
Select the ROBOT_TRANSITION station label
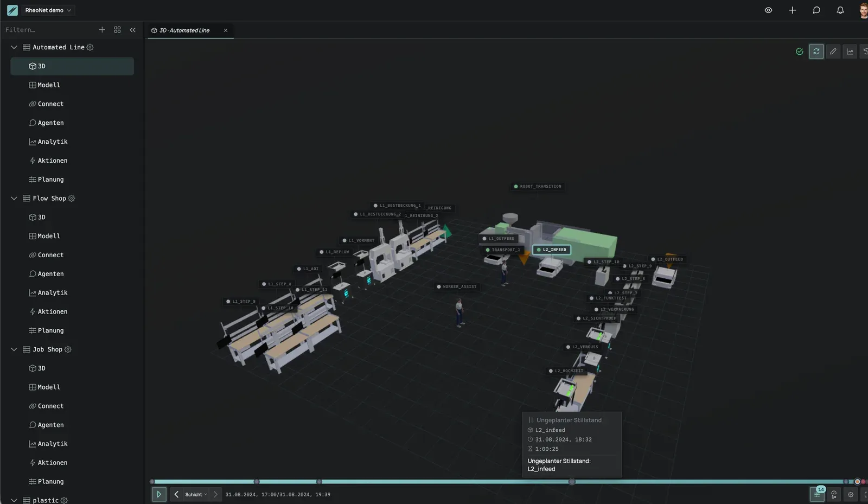pyautogui.click(x=538, y=187)
